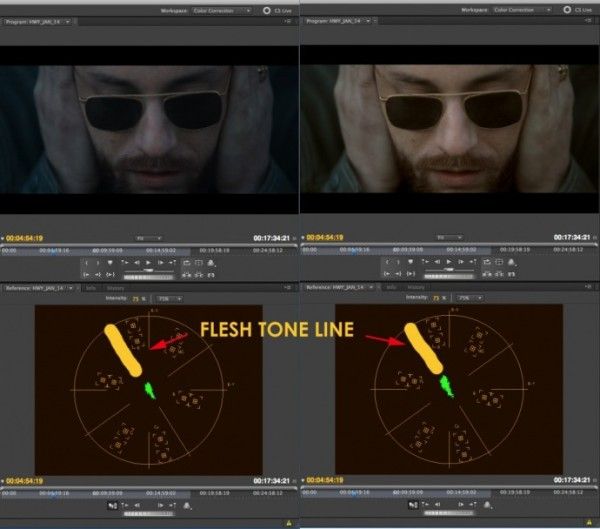Viewport: 600px width, 529px height.
Task: Toggle Safe Margins in the left Program monitor
Action: 199,263
